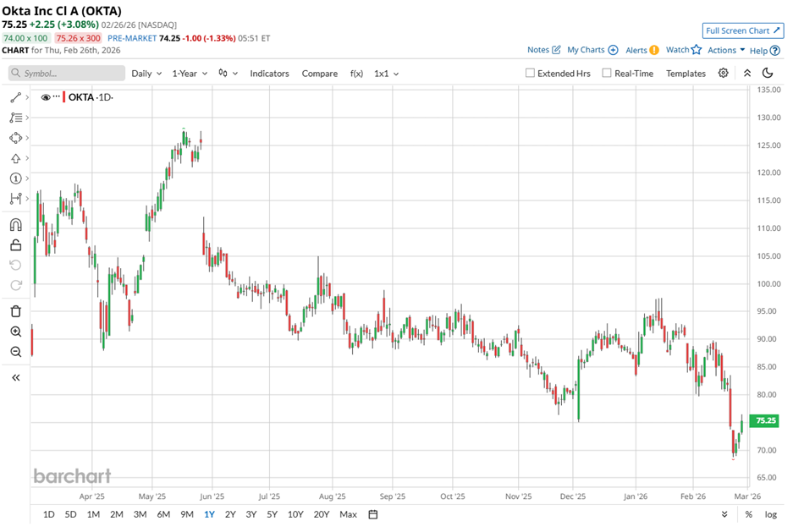Open the Alerts link
This screenshot has height=532, width=793.
coord(642,50)
